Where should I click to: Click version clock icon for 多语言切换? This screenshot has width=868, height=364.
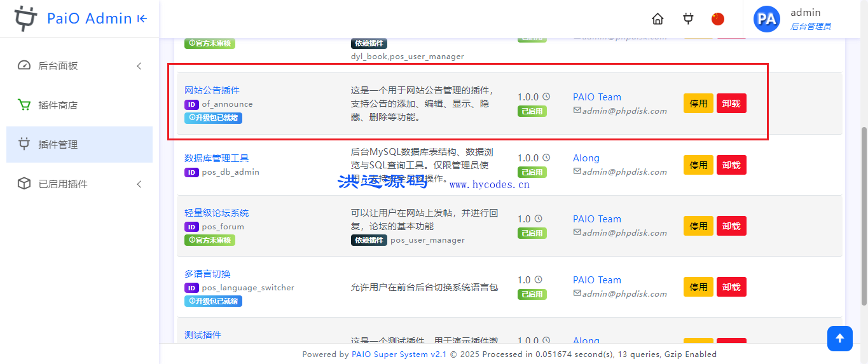[538, 280]
